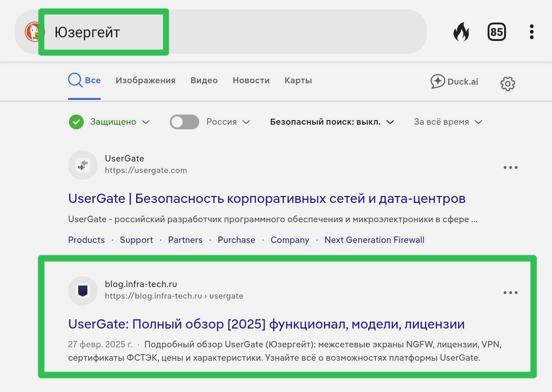552x392 pixels.
Task: Click the DuckDuckGo logo icon
Action: (32, 32)
